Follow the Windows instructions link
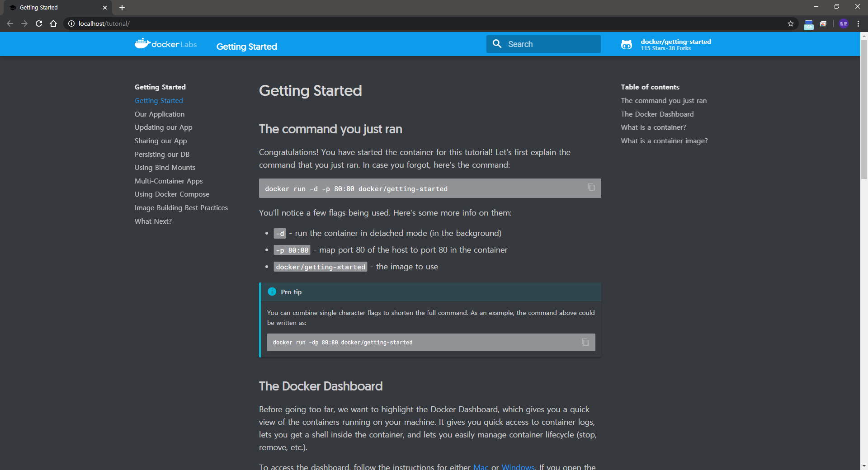 point(518,466)
